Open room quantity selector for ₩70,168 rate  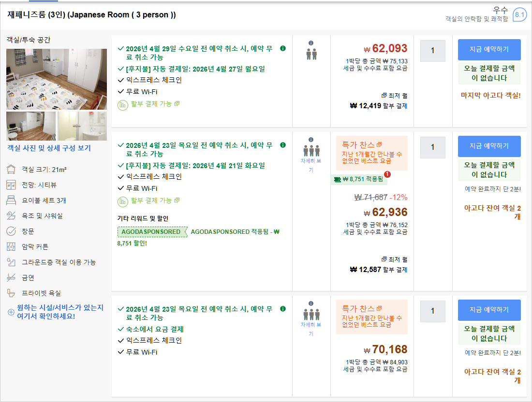coord(432,311)
